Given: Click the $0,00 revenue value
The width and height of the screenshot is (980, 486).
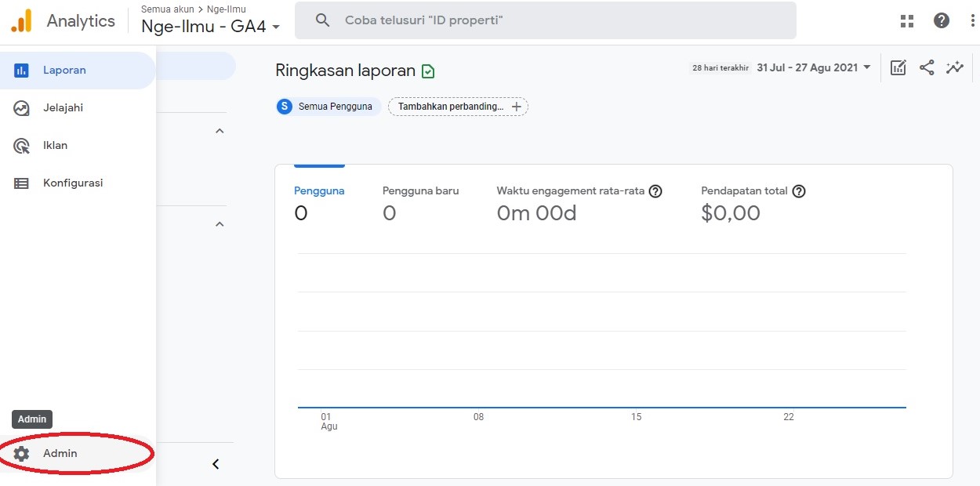Looking at the screenshot, I should [731, 213].
